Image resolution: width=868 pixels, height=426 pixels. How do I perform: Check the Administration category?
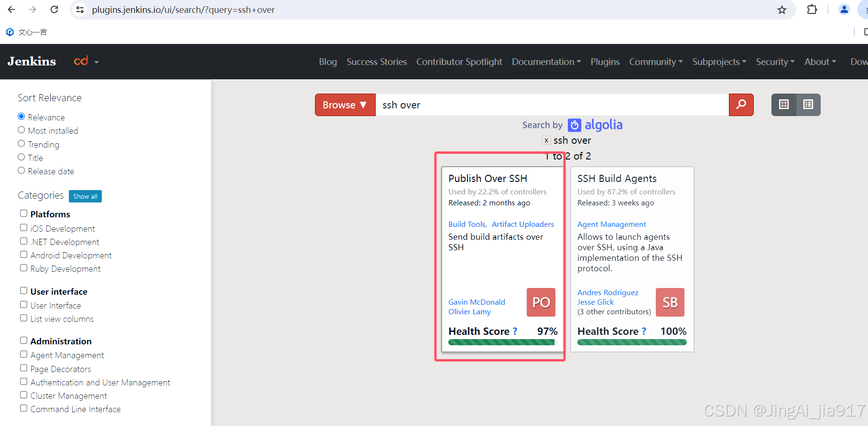tap(23, 341)
